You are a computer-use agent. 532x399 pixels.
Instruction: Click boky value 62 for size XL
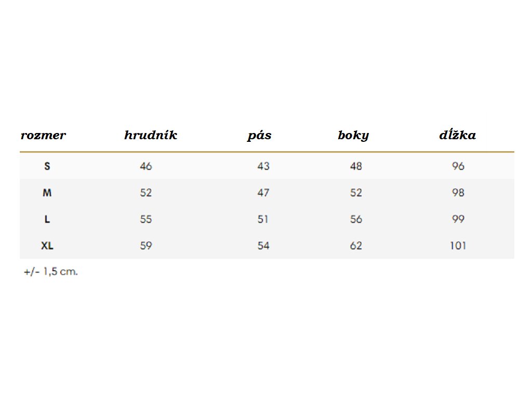pyautogui.click(x=356, y=246)
